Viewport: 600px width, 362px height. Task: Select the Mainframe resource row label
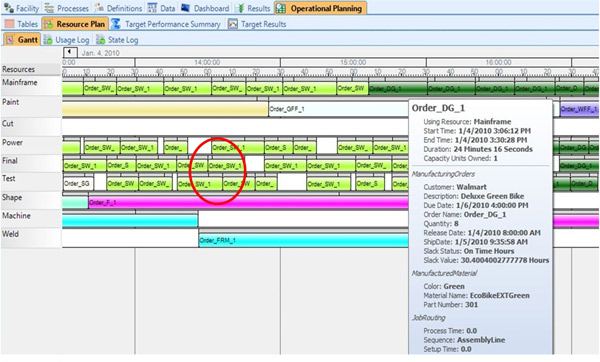[20, 82]
